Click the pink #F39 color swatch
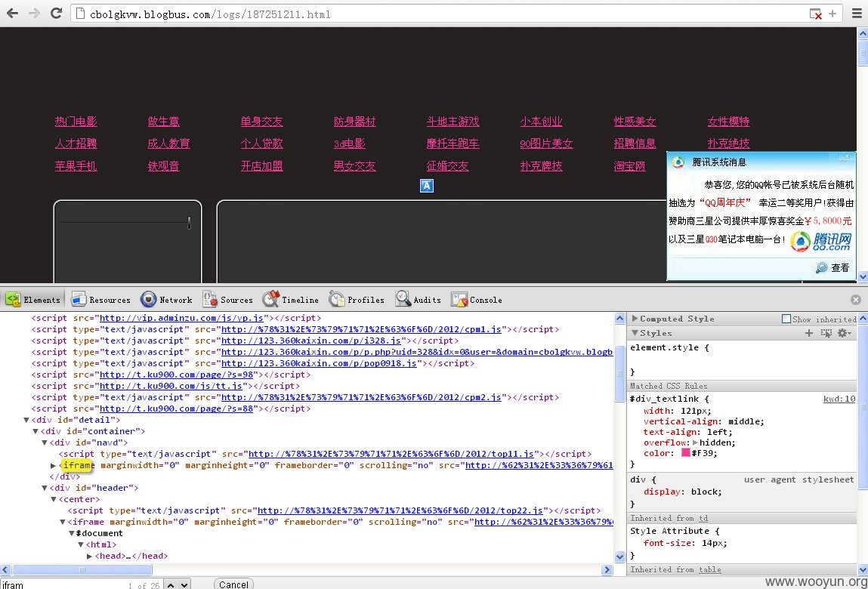Viewport: 868px width, 589px height. (x=685, y=453)
